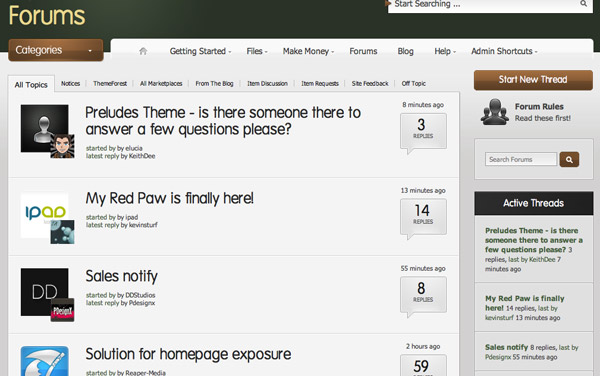Click the magnifier icon in top search bar
The image size is (600, 376).
coord(583,3)
